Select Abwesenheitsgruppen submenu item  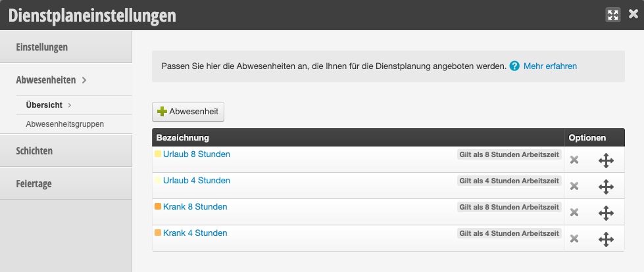point(65,124)
